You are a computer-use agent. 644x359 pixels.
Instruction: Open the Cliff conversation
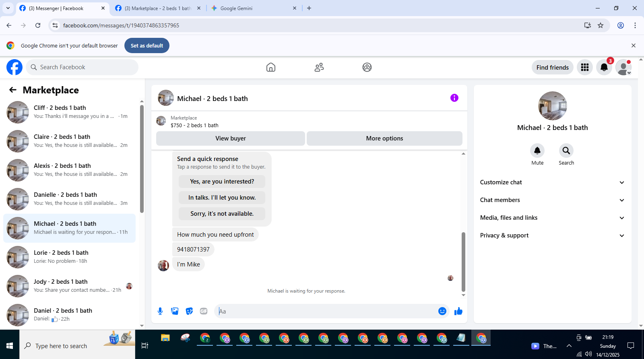pos(69,112)
